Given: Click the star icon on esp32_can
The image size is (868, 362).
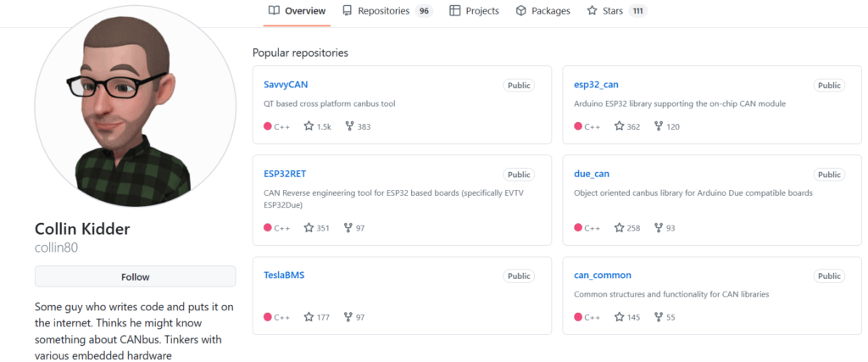Looking at the screenshot, I should click(619, 126).
